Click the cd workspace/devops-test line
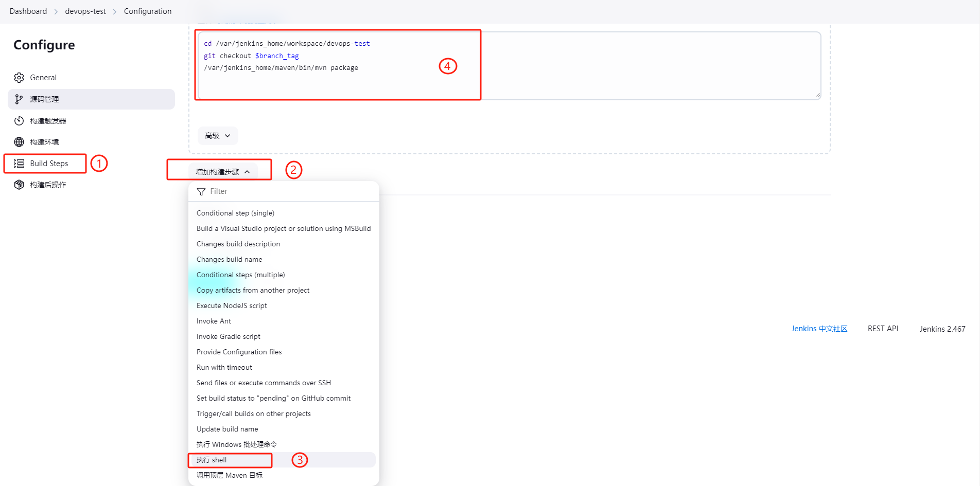This screenshot has height=486, width=980. (x=287, y=44)
